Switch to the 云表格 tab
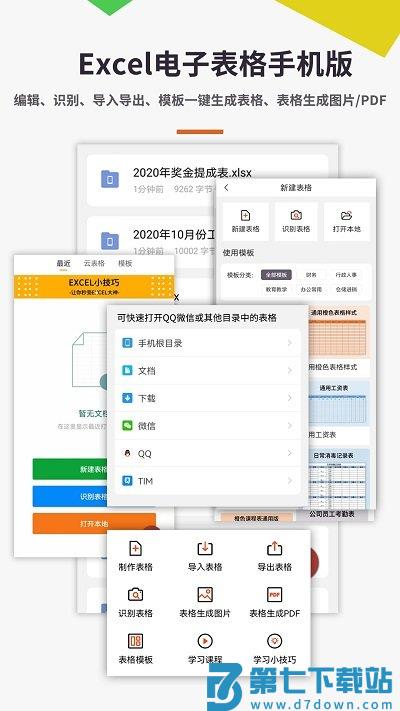 [94, 263]
